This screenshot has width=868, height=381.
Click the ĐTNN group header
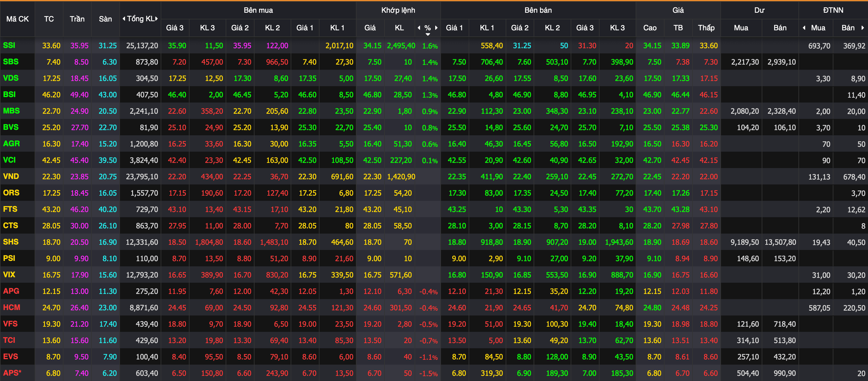(x=833, y=10)
